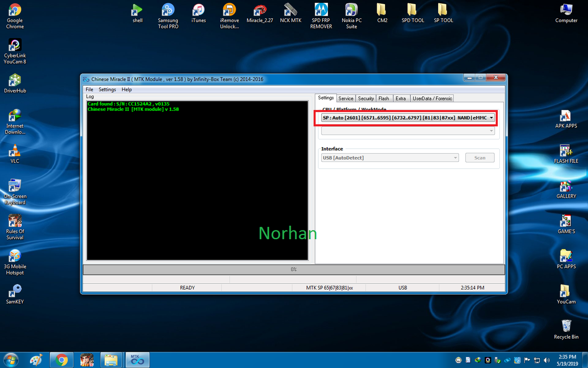The height and width of the screenshot is (368, 588).
Task: Click the Show desktop strip on the taskbar
Action: [x=584, y=360]
